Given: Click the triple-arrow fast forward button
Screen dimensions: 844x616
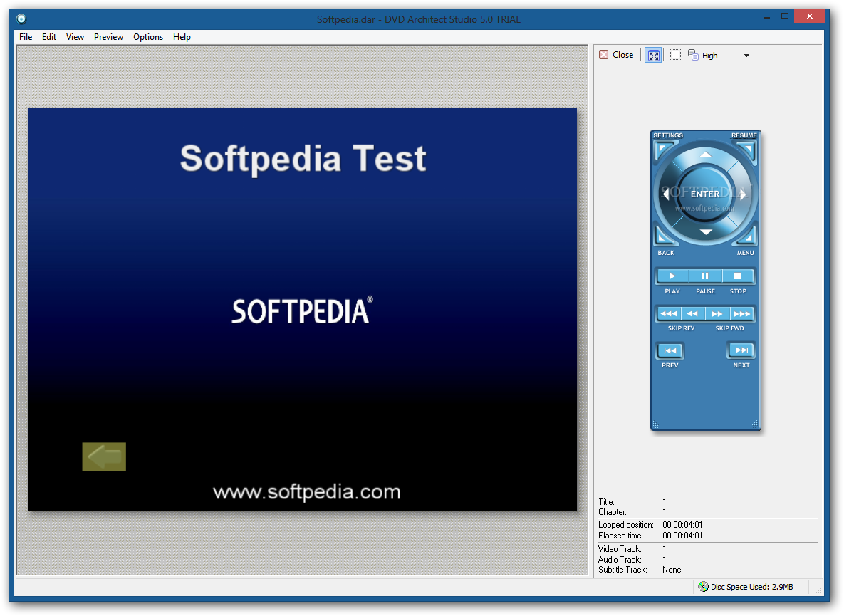Looking at the screenshot, I should (x=742, y=313).
